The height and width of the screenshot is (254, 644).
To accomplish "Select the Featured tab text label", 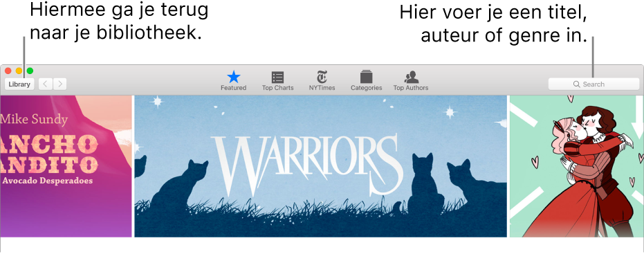I will coord(233,87).
